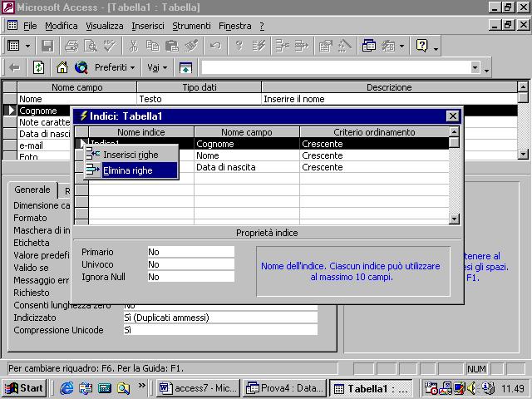Image resolution: width=532 pixels, height=399 pixels.
Task: Click the Search the Web globe icon
Action: tap(81, 67)
